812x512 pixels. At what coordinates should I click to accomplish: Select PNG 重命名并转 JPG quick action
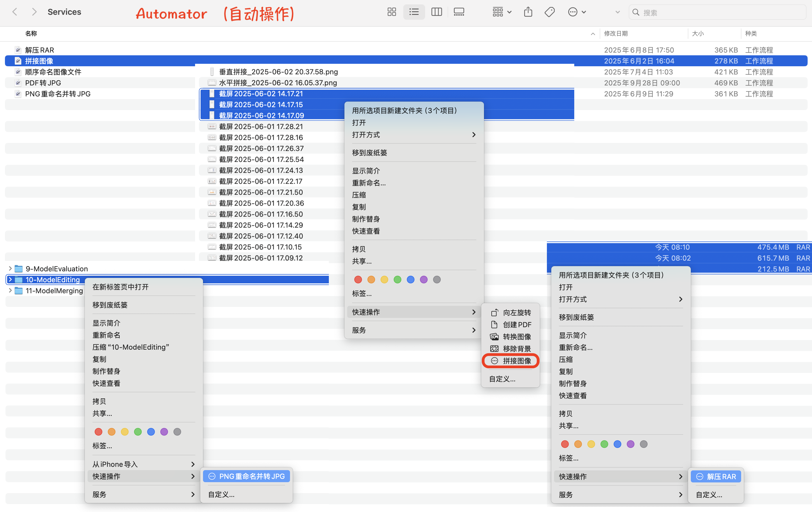point(251,476)
